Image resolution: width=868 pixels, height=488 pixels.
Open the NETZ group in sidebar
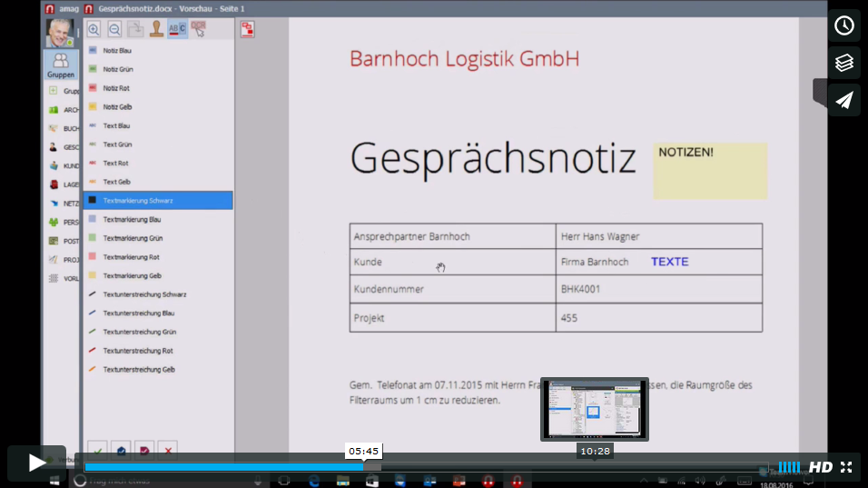(x=63, y=204)
